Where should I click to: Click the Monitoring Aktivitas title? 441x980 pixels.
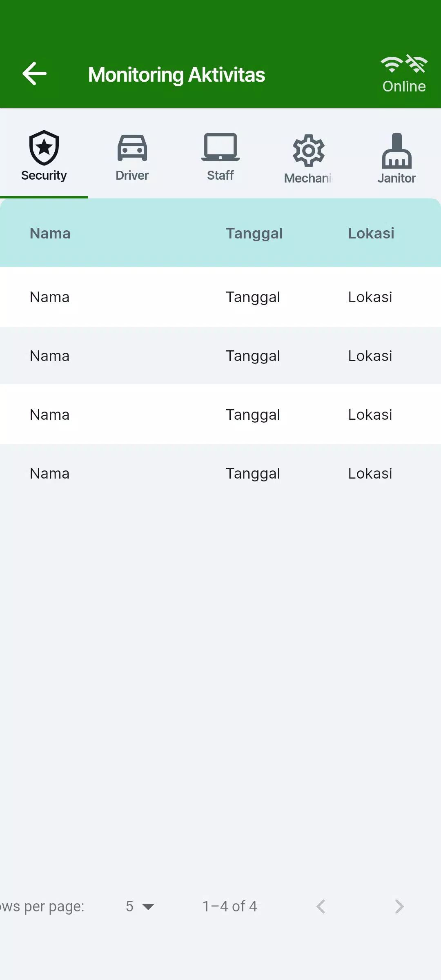[x=176, y=75]
